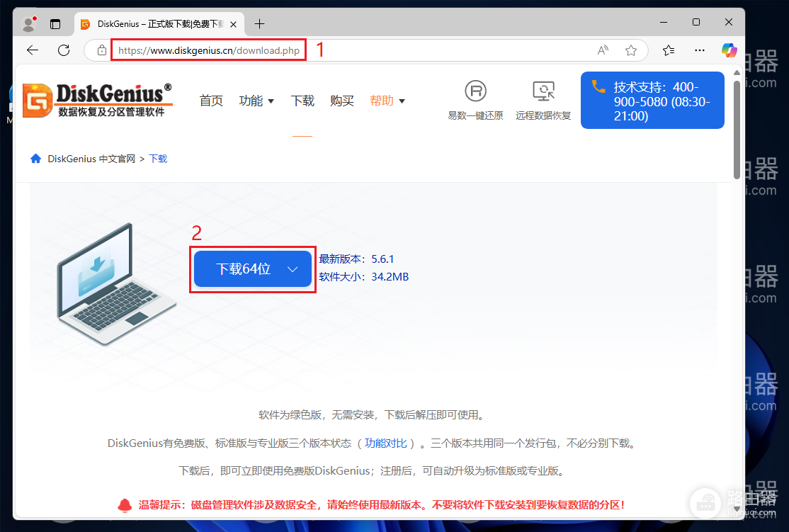
Task: Click the scrollbar up arrow
Action: point(737,72)
